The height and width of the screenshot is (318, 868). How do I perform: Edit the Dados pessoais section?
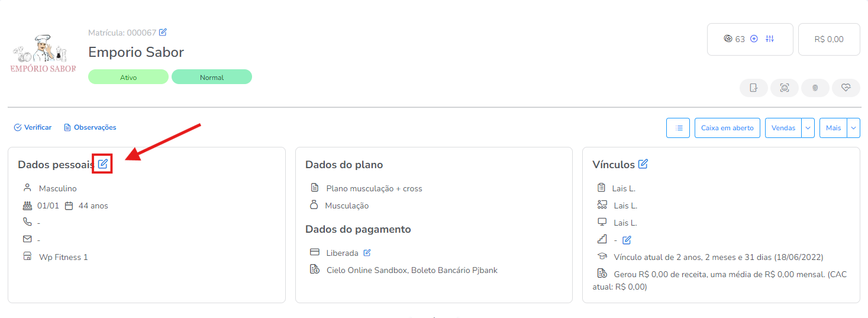coord(103,164)
